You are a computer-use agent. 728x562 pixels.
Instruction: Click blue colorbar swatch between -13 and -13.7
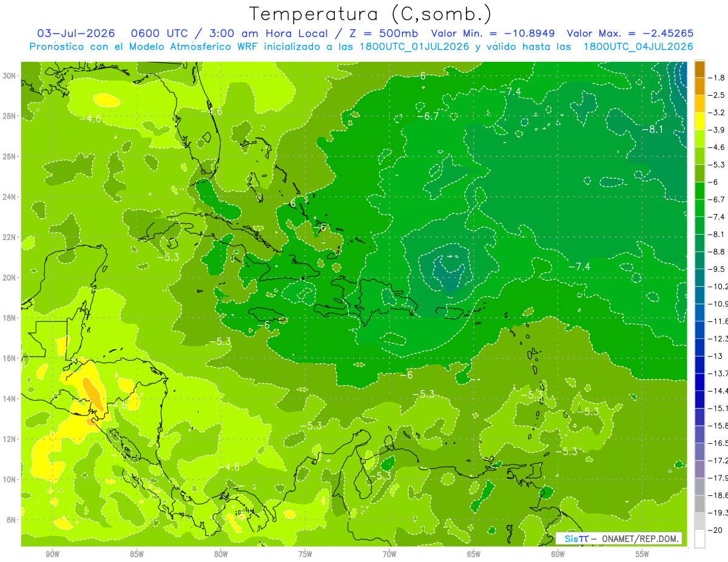pyautogui.click(x=699, y=365)
